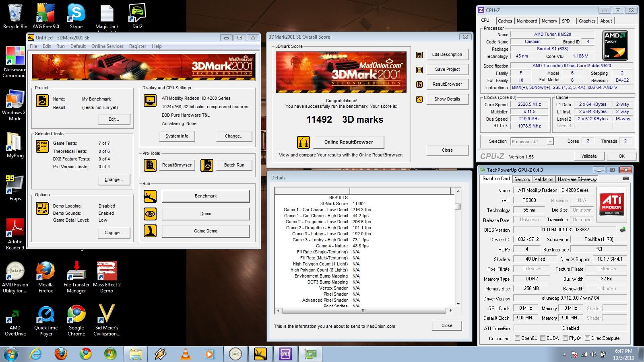Viewport: 644px width, 362px height.
Task: Click the OK button in CPU-Z
Action: click(x=621, y=156)
